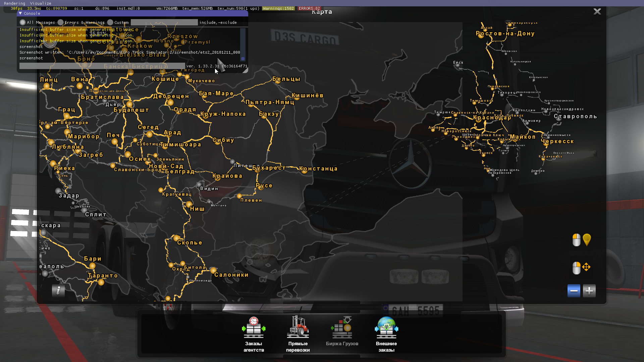
Task: Click Сплит city label
Action: coord(96,215)
